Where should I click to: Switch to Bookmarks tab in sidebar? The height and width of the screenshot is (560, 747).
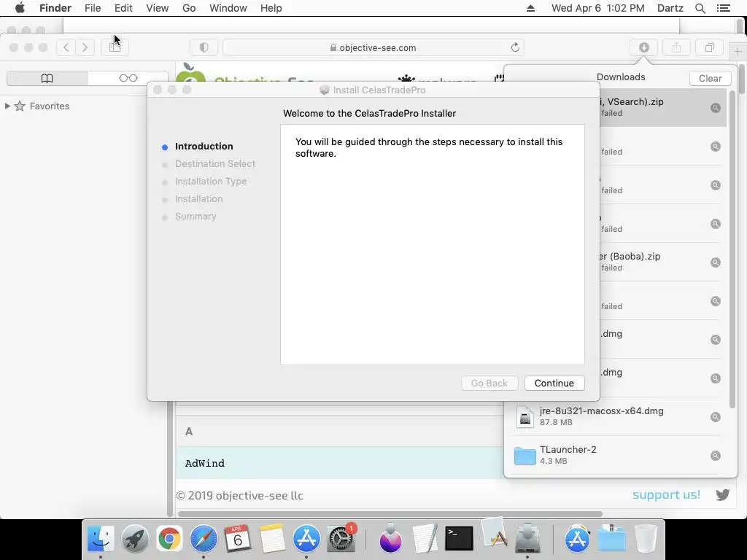click(47, 78)
